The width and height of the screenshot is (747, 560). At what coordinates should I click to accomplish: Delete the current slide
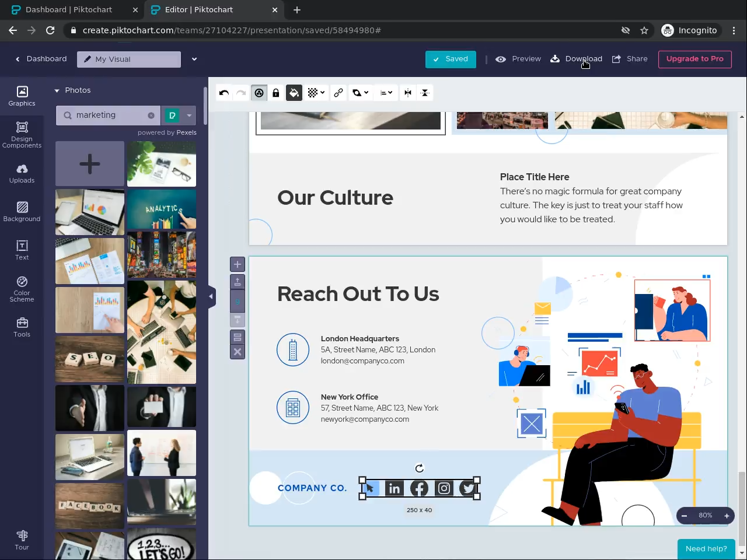(x=238, y=352)
